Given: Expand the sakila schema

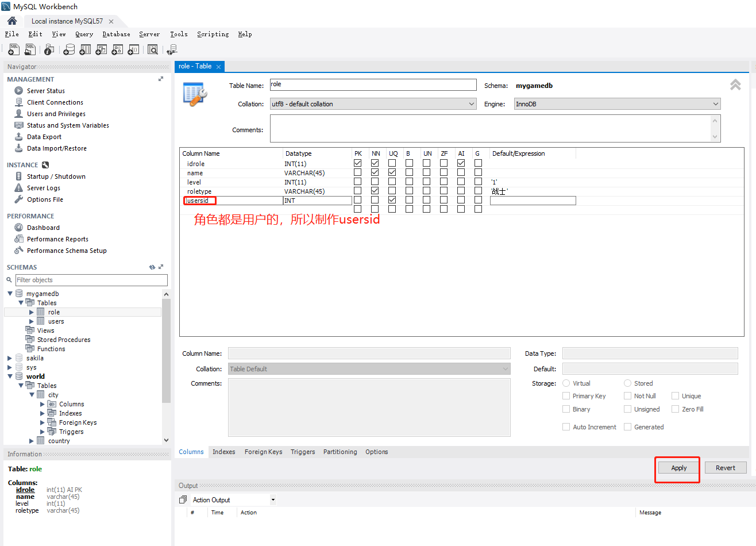Looking at the screenshot, I should coord(10,358).
